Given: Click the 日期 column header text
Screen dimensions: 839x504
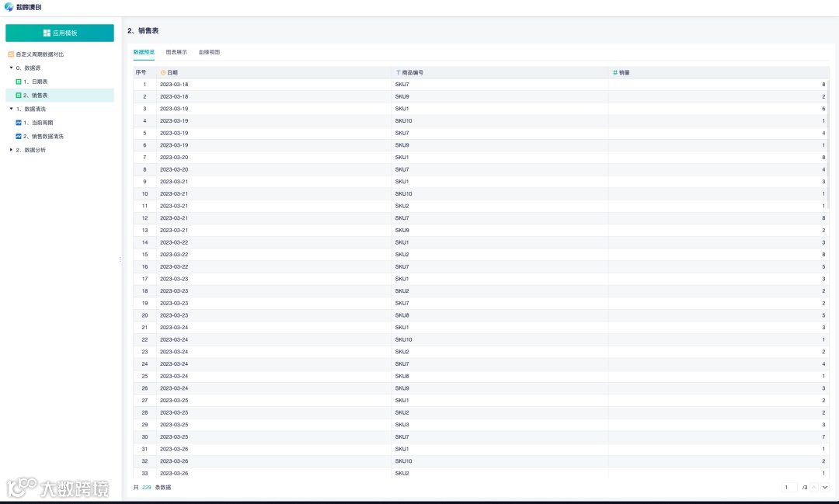Looking at the screenshot, I should (172, 72).
